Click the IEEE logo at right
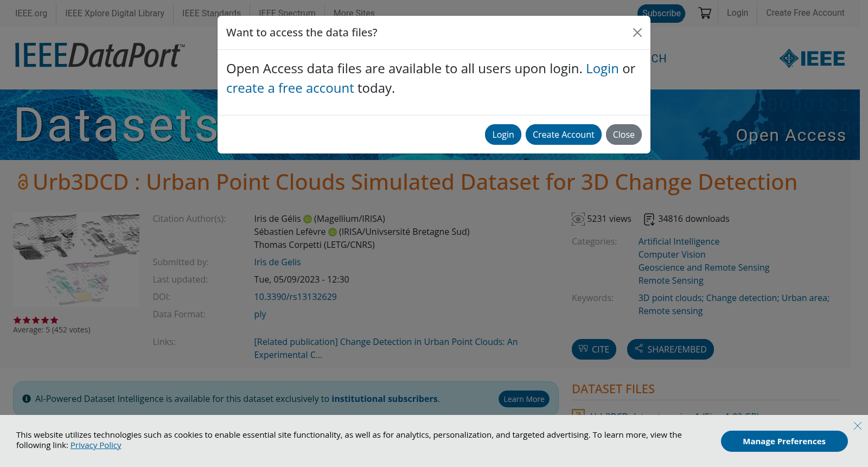Image resolution: width=868 pixels, height=467 pixels. (812, 59)
